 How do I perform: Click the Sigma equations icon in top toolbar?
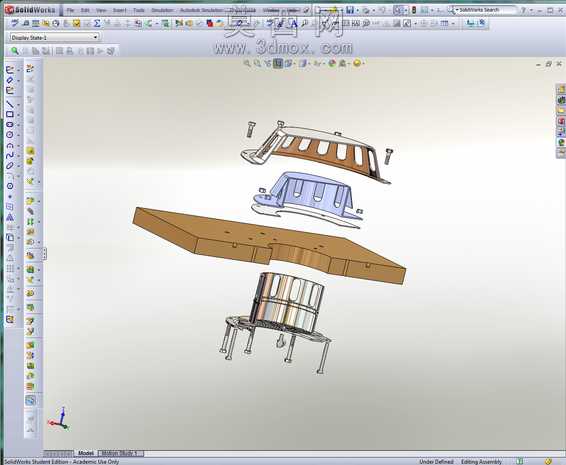97,24
